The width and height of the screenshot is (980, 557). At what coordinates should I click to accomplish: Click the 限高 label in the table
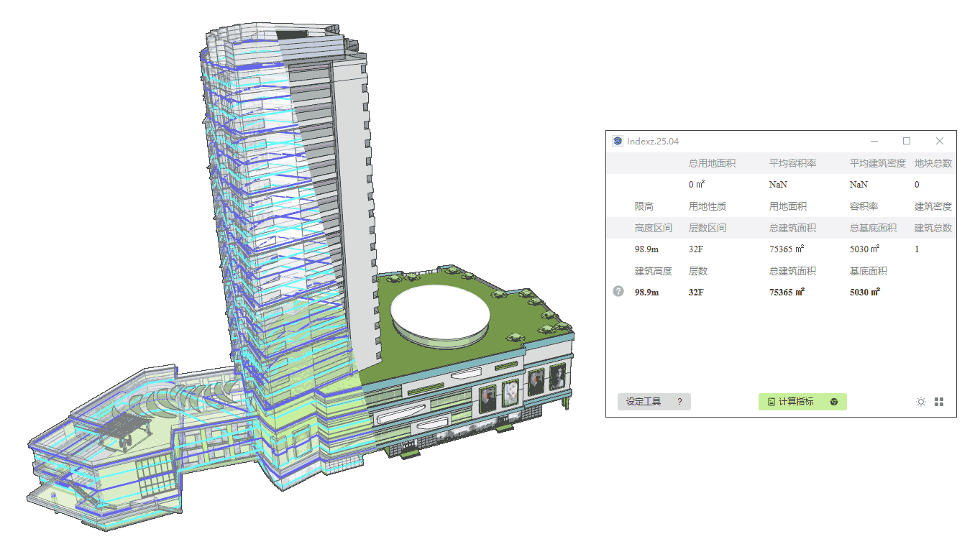click(x=644, y=206)
